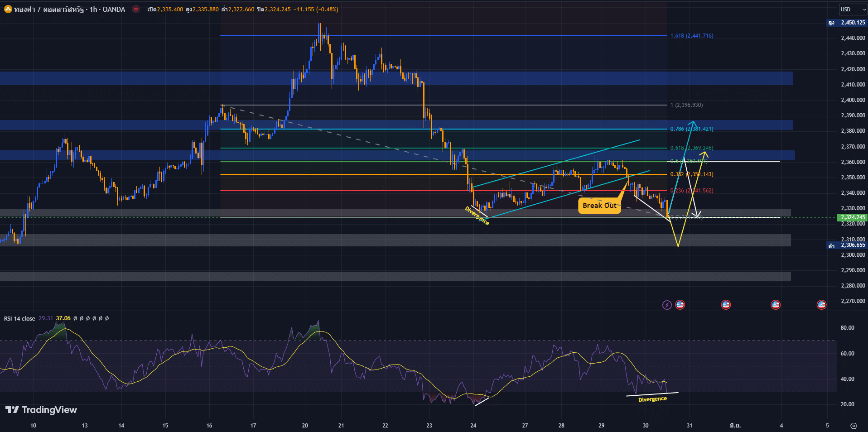This screenshot has height=432, width=868.
Task: Click the 2,450.125 high price label
Action: coord(853,23)
